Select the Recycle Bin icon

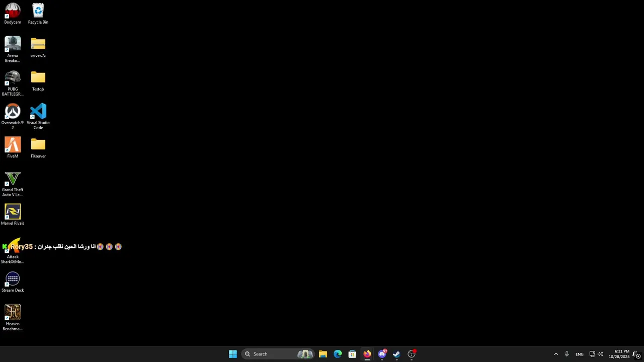38,14
